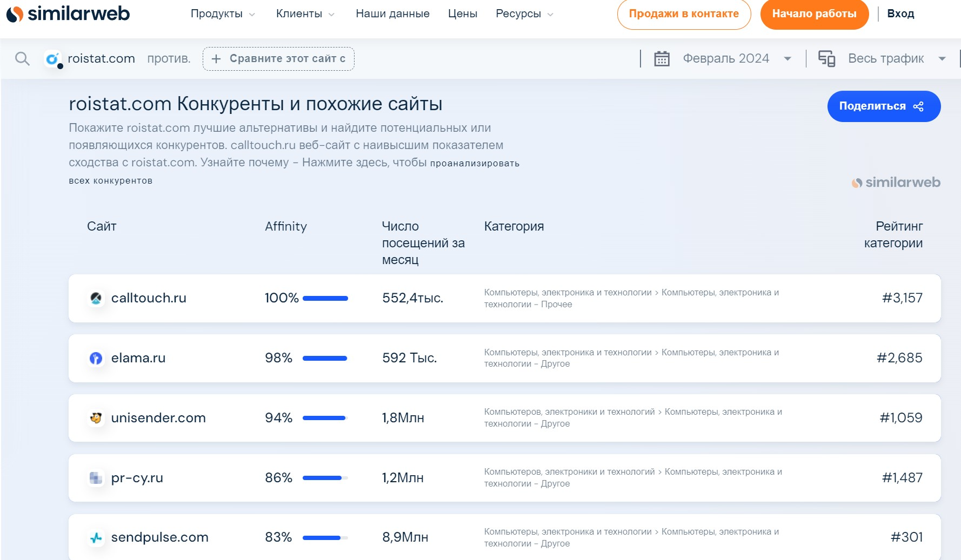Click the devices icon beside Весь трафик
Viewport: 961px width, 560px height.
tap(826, 58)
